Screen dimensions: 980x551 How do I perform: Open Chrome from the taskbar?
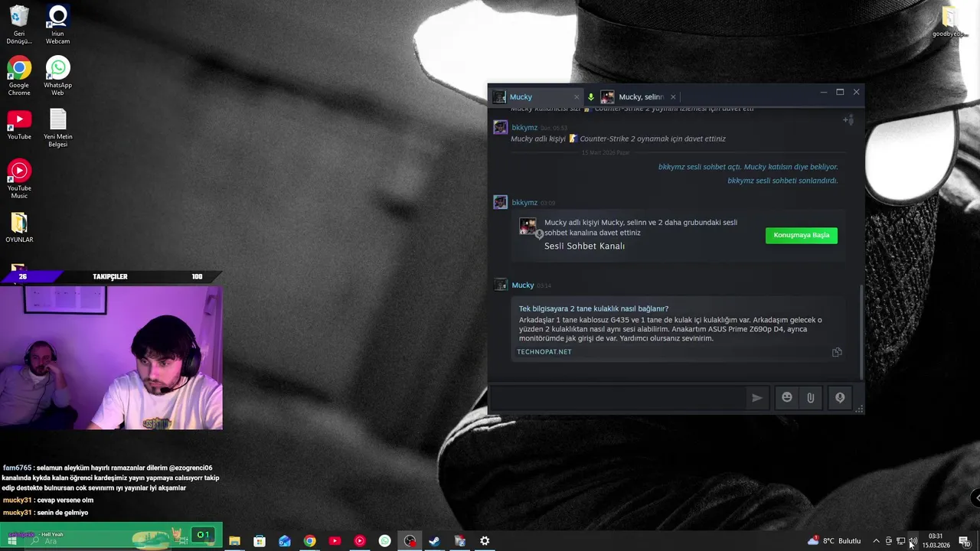pos(309,541)
